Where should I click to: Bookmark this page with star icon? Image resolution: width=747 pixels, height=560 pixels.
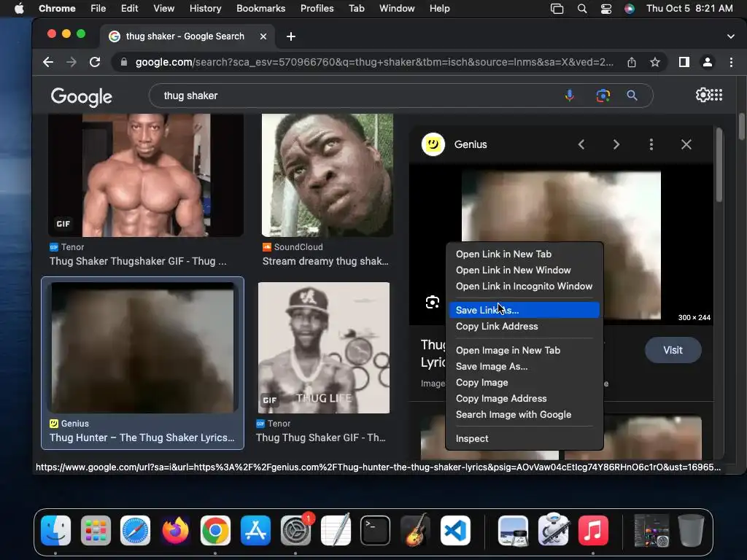pyautogui.click(x=655, y=62)
